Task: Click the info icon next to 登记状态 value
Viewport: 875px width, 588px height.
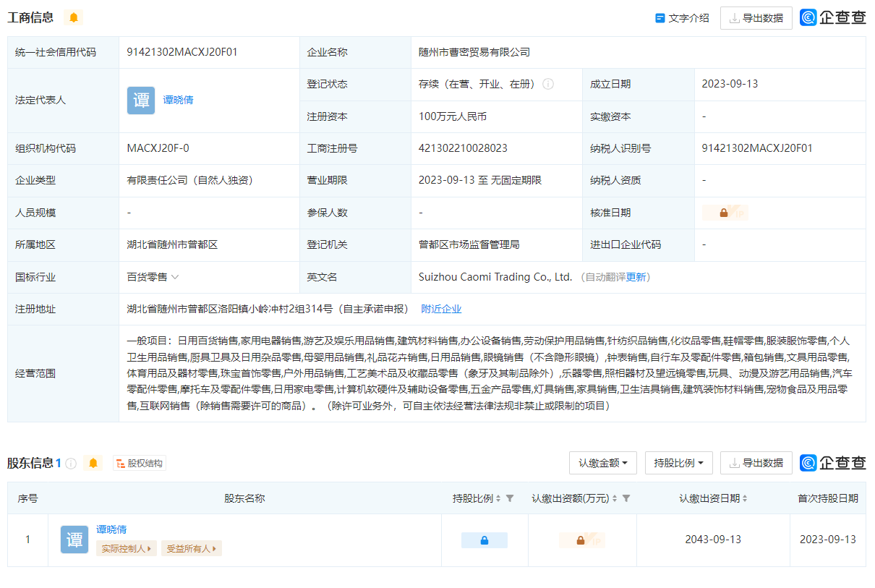Action: coord(548,84)
